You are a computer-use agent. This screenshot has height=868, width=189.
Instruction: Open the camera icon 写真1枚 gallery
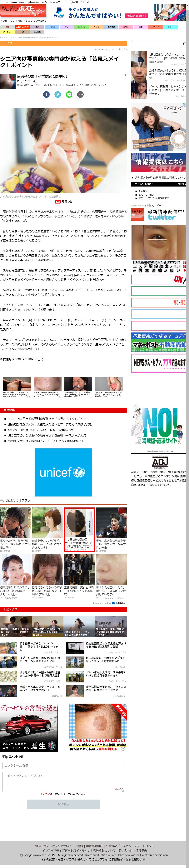[63, 202]
